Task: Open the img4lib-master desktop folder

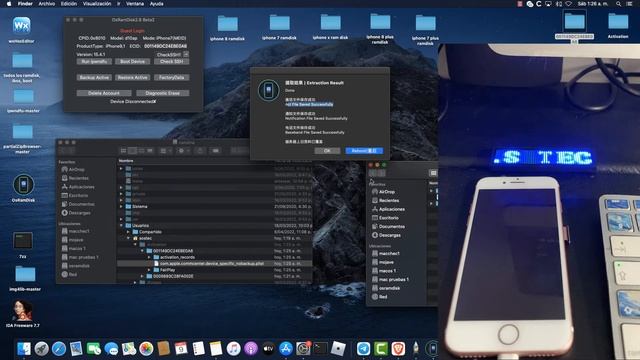Action: [x=25, y=274]
